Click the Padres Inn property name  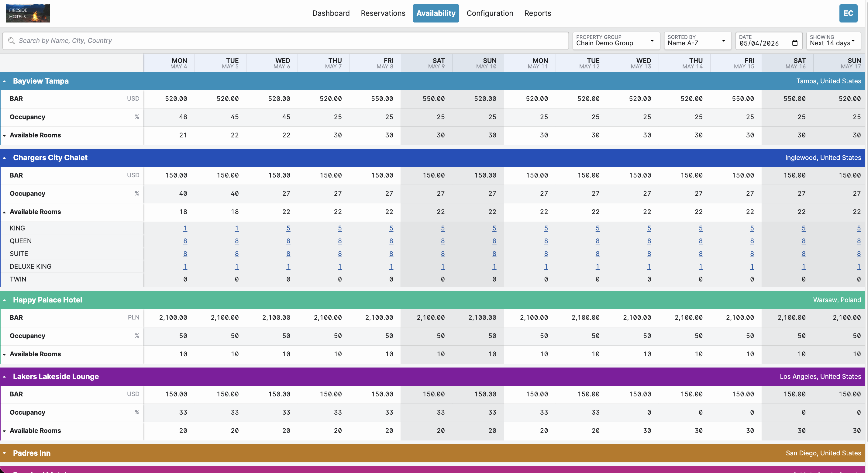tap(32, 453)
